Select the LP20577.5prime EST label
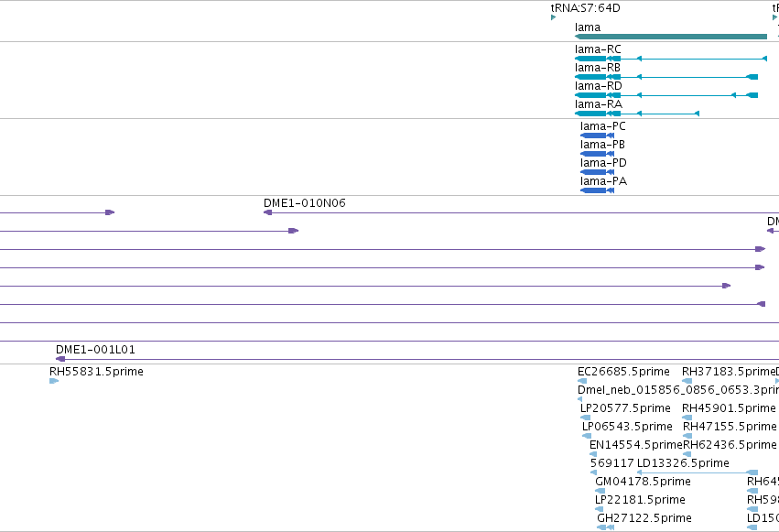Viewport: 779px width, 532px height. 625,408
